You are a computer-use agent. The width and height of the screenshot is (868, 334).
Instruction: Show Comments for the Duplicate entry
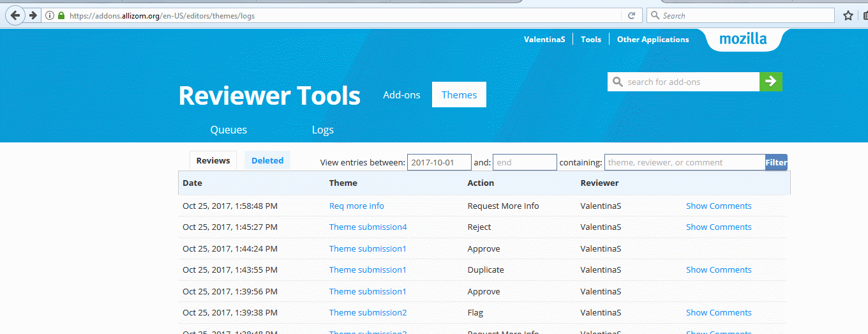719,269
